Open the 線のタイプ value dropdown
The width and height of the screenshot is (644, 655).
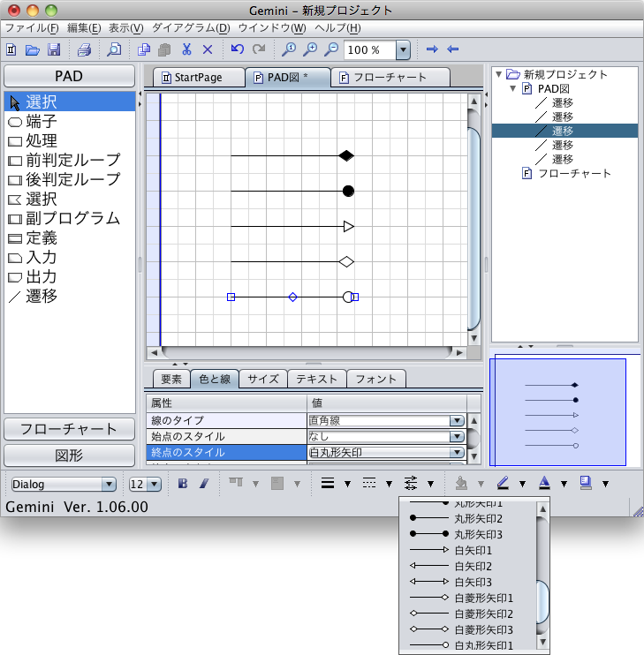(457, 421)
